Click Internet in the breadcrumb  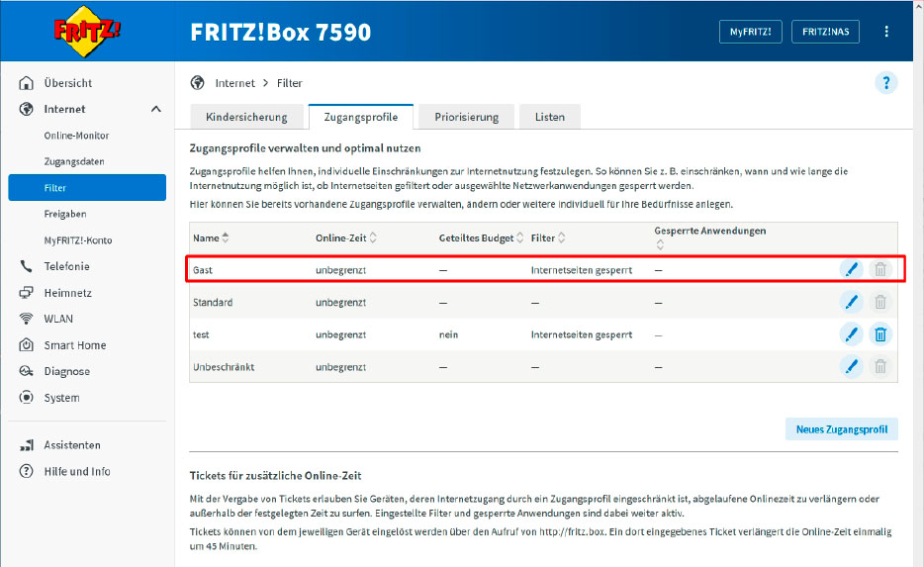tap(235, 83)
